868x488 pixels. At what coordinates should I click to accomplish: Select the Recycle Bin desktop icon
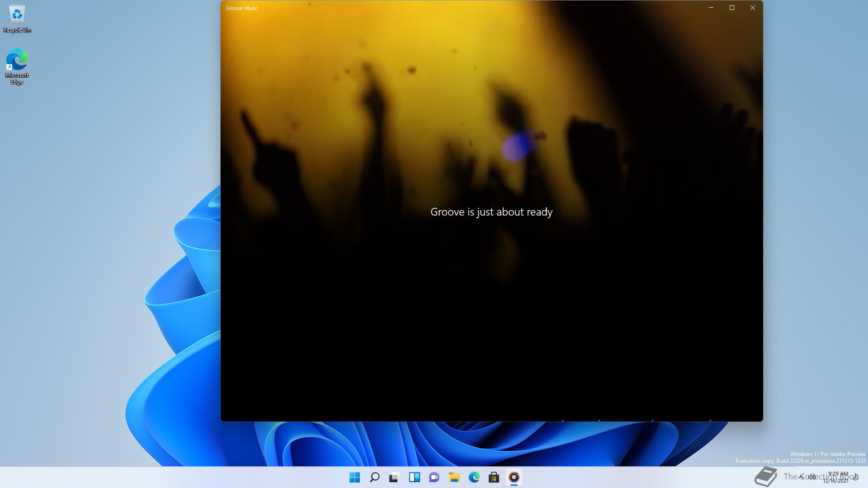tap(17, 19)
